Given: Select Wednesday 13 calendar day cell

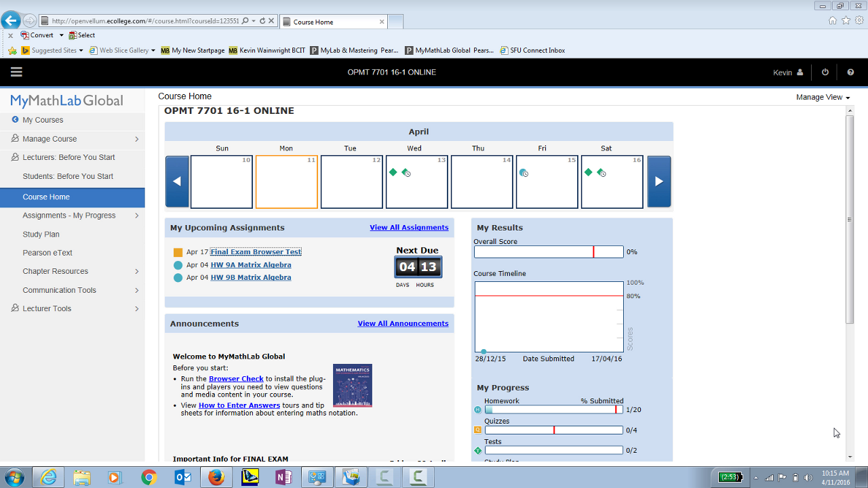Looking at the screenshot, I should tap(416, 182).
